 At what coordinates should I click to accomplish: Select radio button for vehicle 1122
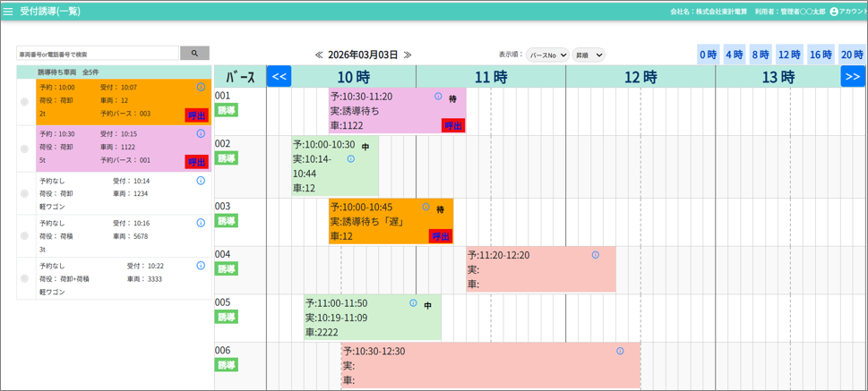24,149
